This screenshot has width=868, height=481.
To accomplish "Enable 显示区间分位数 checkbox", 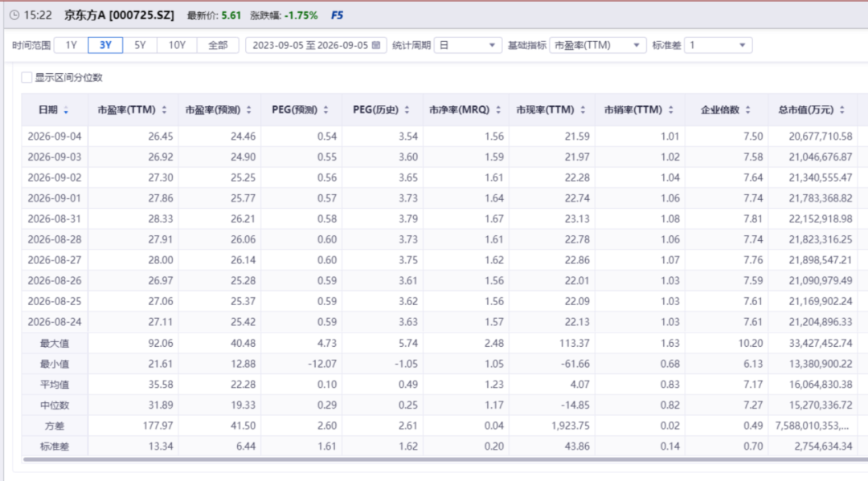I will (27, 77).
